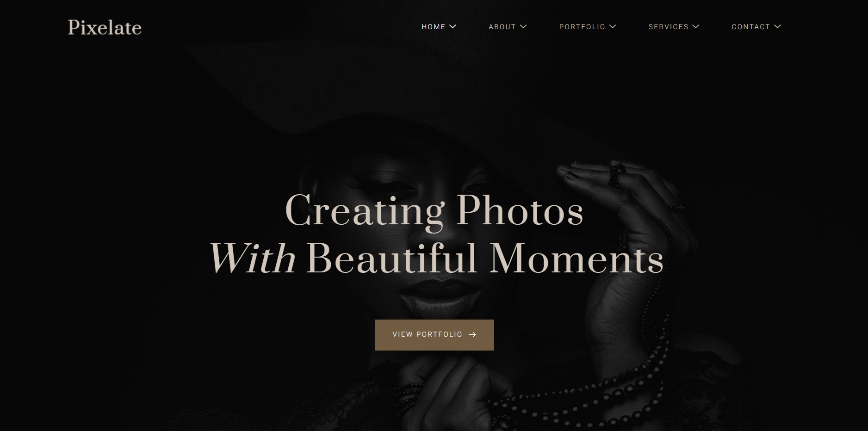
Task: Open the ABOUT menu item
Action: pos(502,27)
